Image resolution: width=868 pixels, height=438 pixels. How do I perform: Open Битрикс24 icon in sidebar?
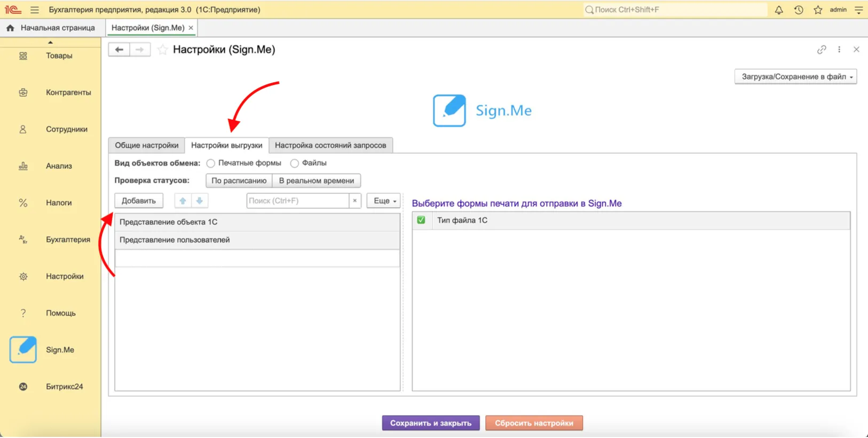click(x=23, y=387)
